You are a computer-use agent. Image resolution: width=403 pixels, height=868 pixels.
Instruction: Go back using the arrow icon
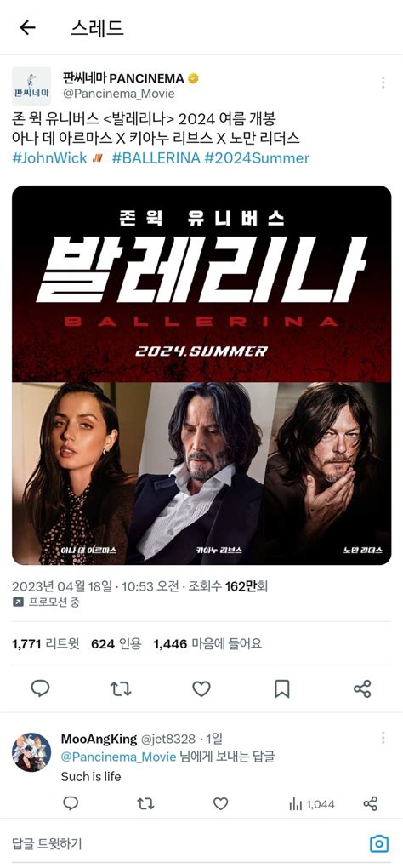27,28
